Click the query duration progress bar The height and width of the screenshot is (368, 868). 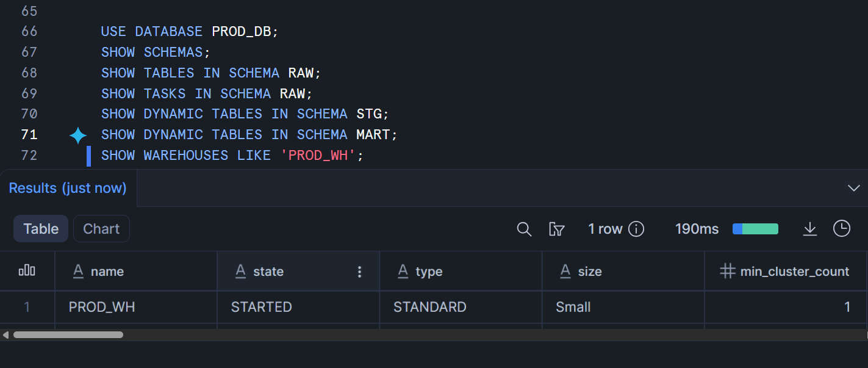755,229
